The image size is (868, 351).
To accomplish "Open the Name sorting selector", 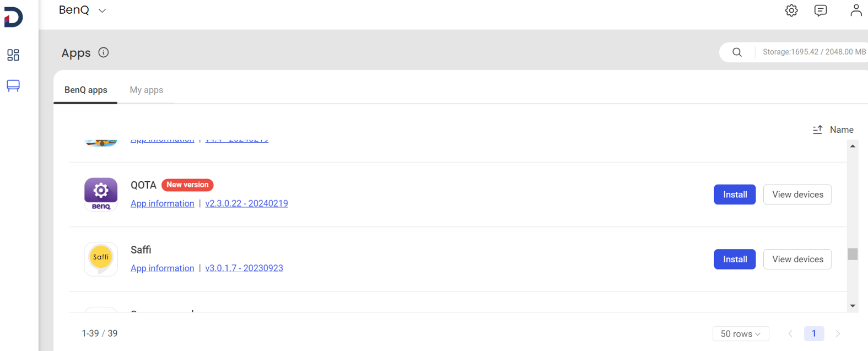I will click(x=842, y=129).
